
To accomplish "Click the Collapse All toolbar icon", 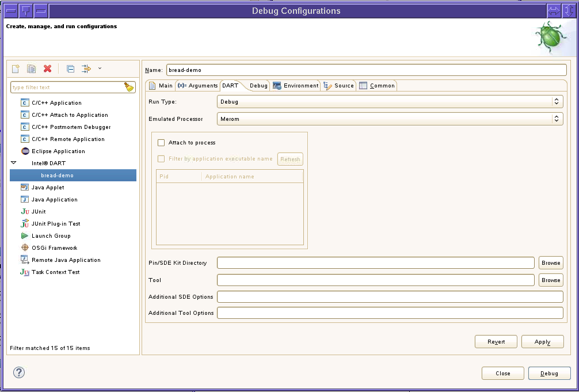I will 70,68.
